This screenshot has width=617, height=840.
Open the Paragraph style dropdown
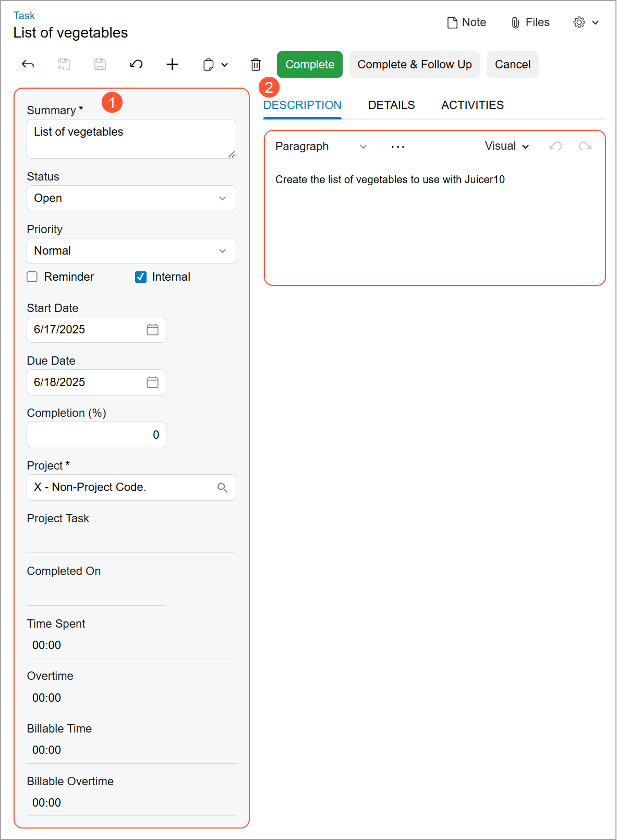(321, 147)
